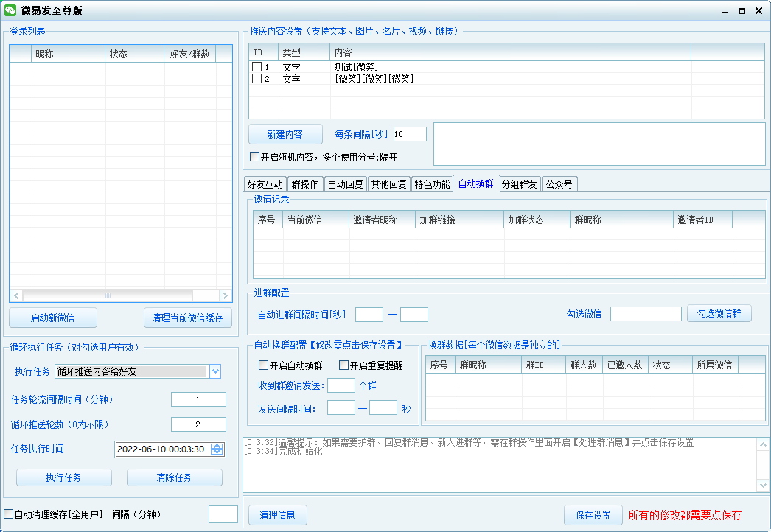The width and height of the screenshot is (771, 532).
Task: Click the 所属微信 column header
Action: click(716, 365)
